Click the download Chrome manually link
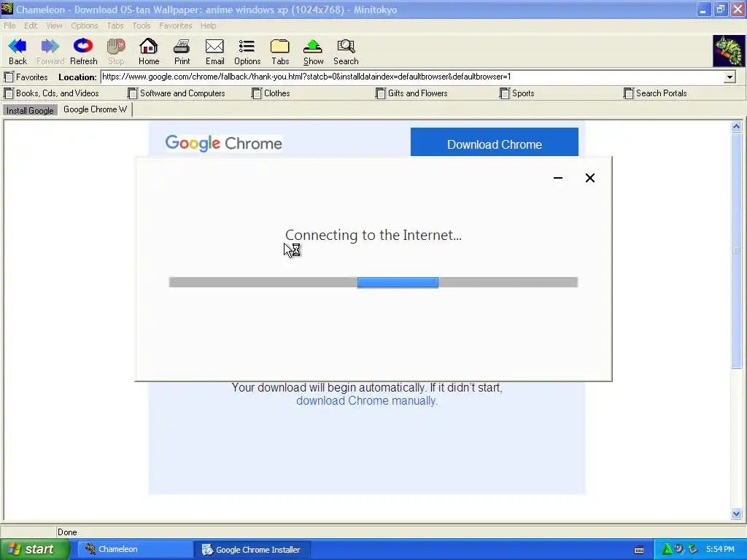The height and width of the screenshot is (560, 747). (367, 401)
